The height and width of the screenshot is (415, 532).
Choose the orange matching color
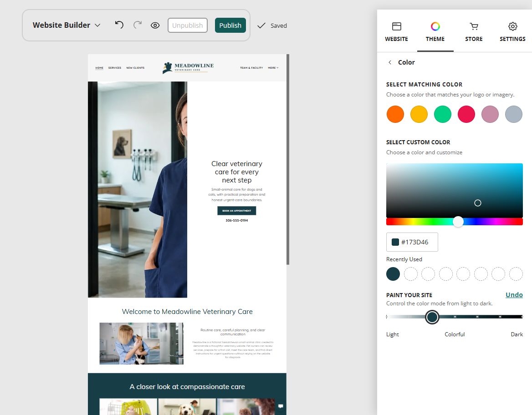coord(395,114)
